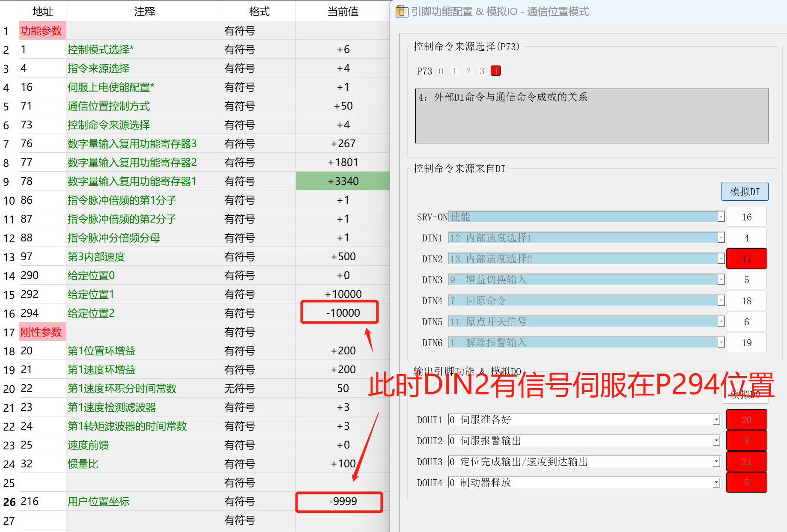Click the 数字量输入复用功能寄存器3 cell
787x532 pixels.
(144, 144)
